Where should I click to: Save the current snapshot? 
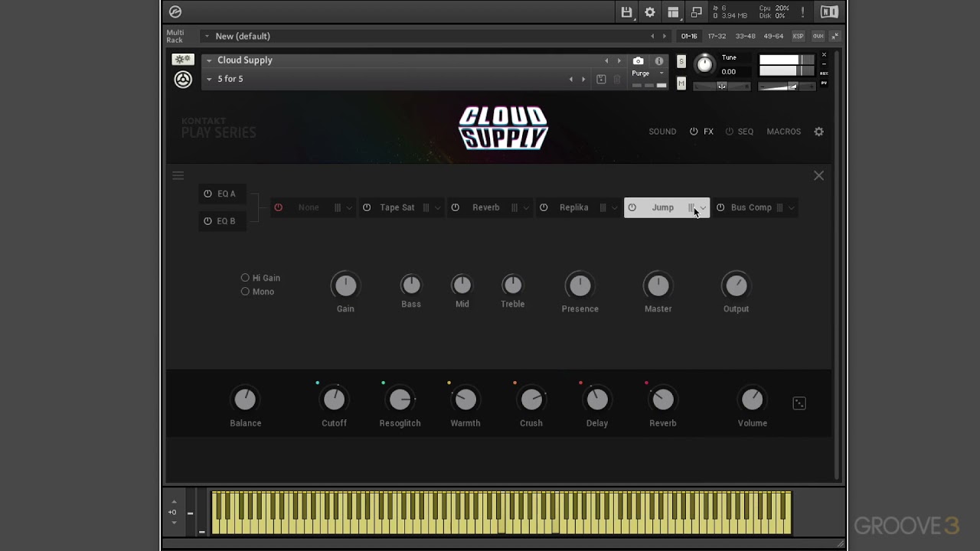(x=601, y=79)
